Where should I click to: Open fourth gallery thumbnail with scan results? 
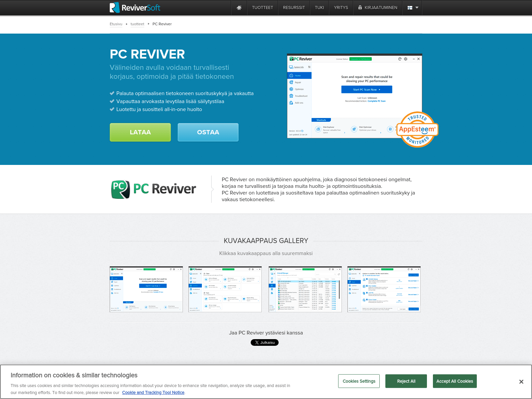coord(384,289)
